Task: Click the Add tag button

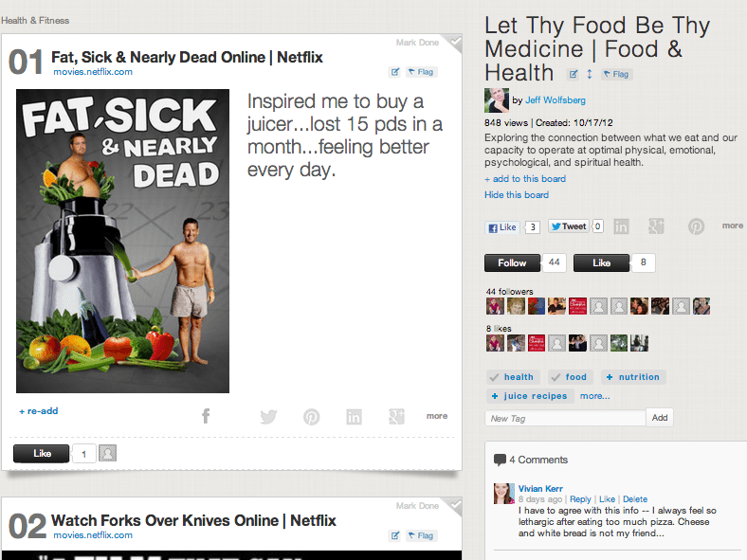Action: click(660, 418)
